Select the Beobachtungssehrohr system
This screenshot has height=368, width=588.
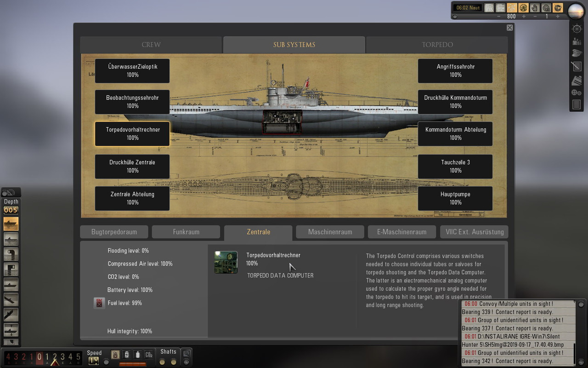pos(132,102)
